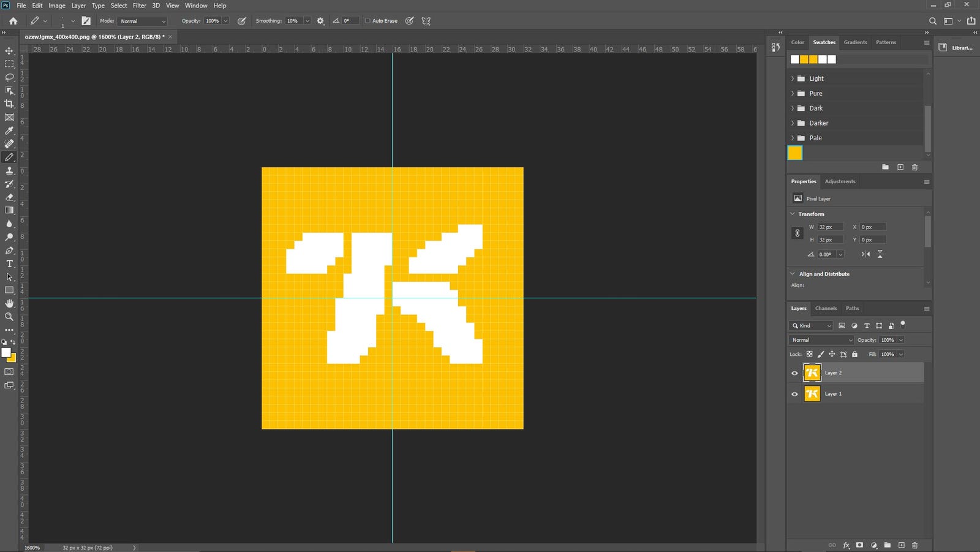Select the Horizontal Type tool
Image resolution: width=980 pixels, height=552 pixels.
(x=9, y=263)
